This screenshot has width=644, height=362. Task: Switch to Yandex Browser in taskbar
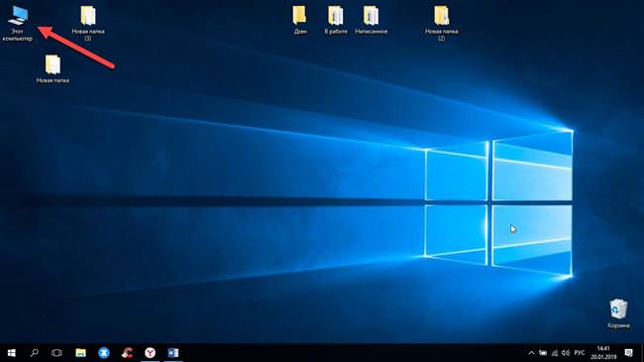pos(150,353)
